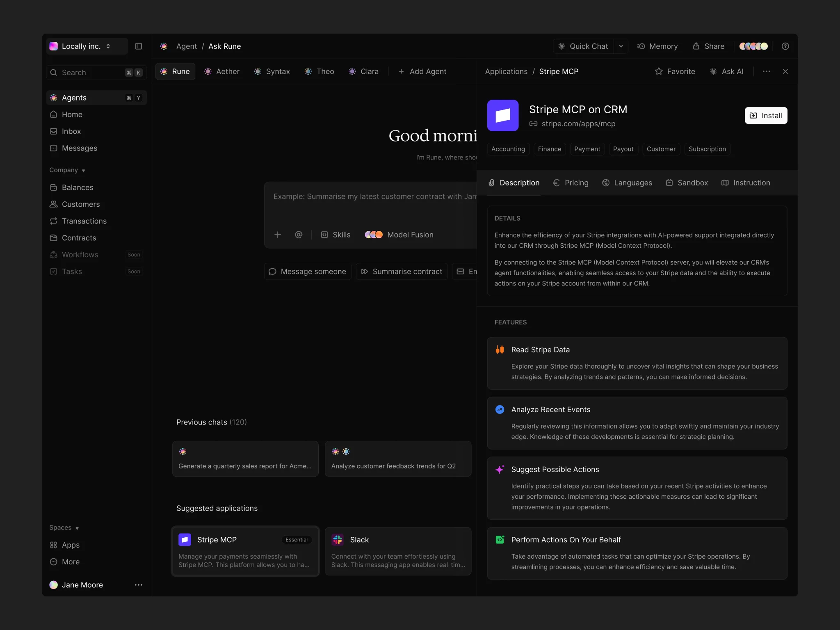Click the Summarise contract suggestion
The image size is (840, 630).
[x=402, y=272]
